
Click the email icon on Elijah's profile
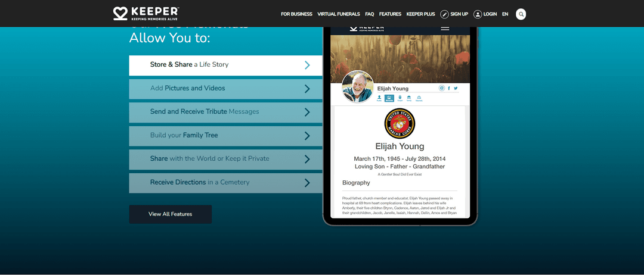click(442, 88)
